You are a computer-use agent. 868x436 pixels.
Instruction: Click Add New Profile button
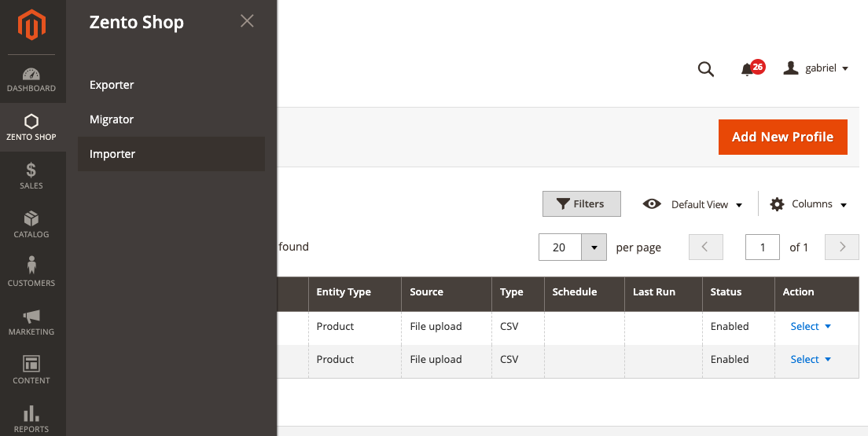[783, 137]
